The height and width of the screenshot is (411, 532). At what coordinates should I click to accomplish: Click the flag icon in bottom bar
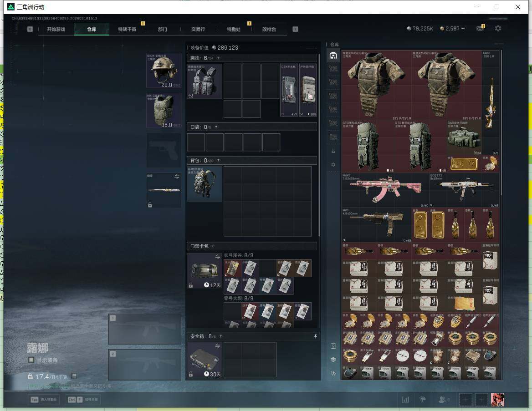[422, 400]
